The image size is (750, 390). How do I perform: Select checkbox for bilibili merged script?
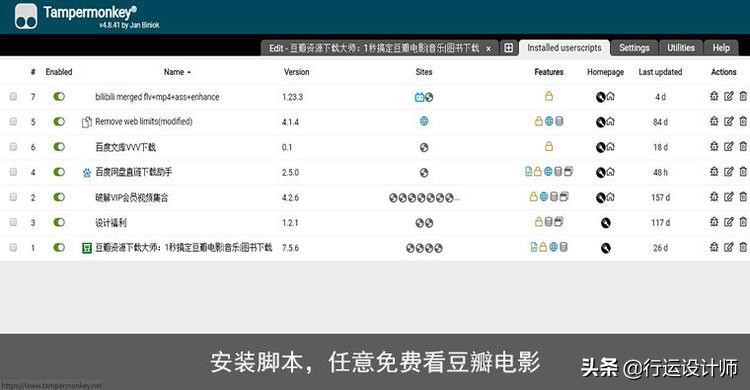[x=13, y=97]
